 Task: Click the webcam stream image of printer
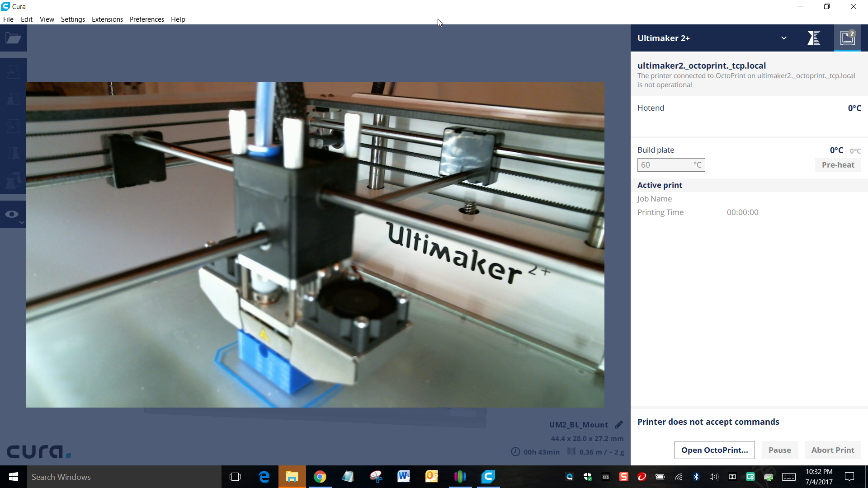(315, 244)
